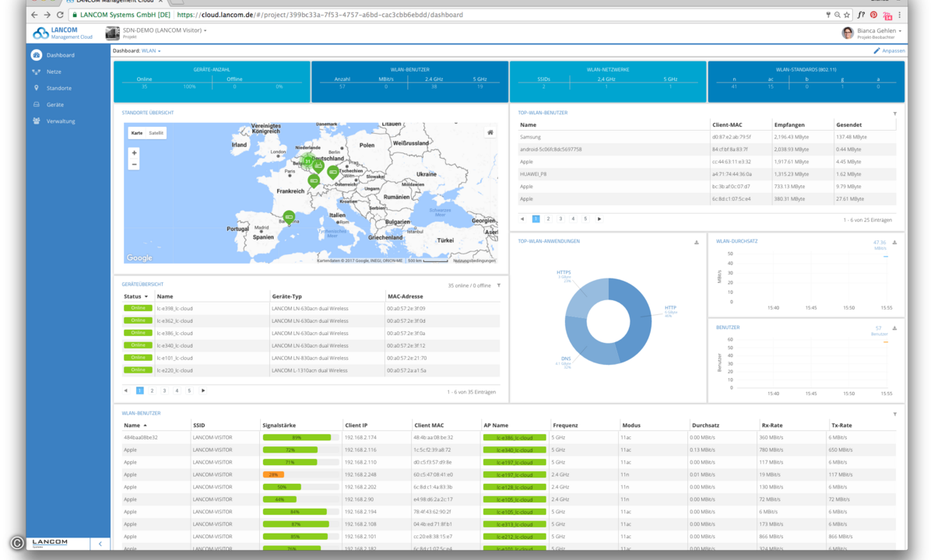934x560 pixels.
Task: Click AP name lc-e386_lc-cloud badge
Action: tap(514, 438)
